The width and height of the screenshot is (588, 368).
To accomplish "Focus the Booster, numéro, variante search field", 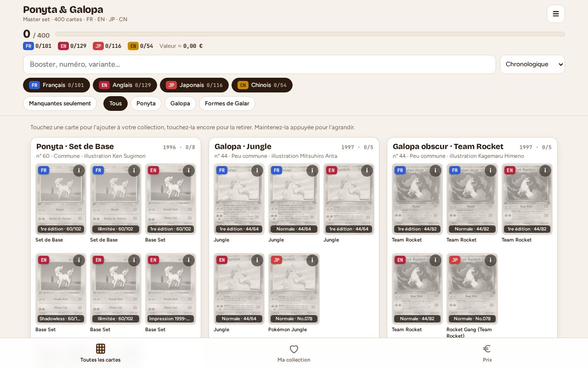I will coord(260,64).
